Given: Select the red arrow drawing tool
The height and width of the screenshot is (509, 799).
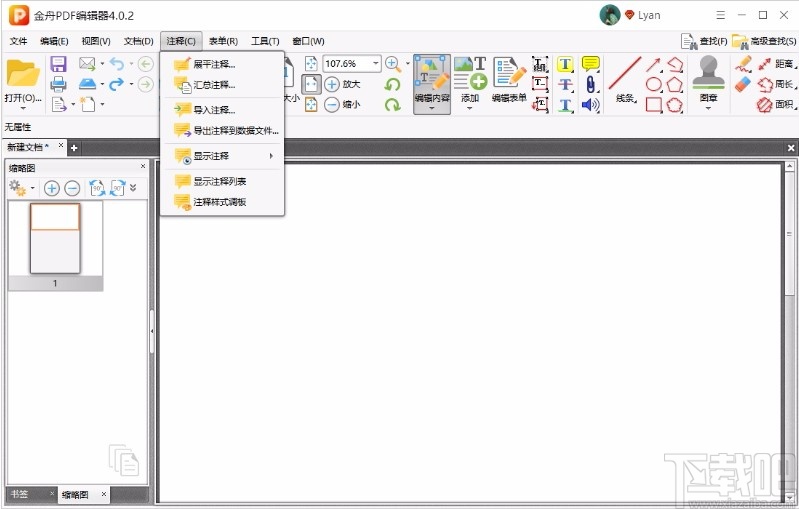Looking at the screenshot, I should pos(653,64).
